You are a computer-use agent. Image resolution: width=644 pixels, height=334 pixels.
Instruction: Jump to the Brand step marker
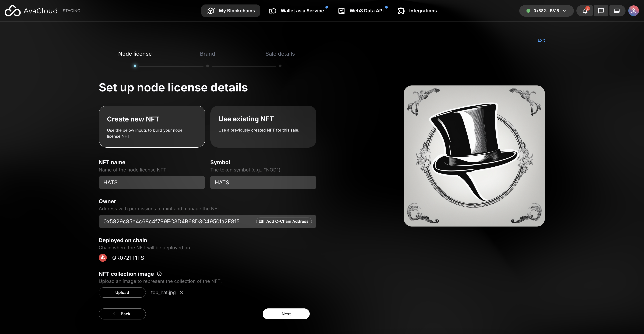point(208,66)
